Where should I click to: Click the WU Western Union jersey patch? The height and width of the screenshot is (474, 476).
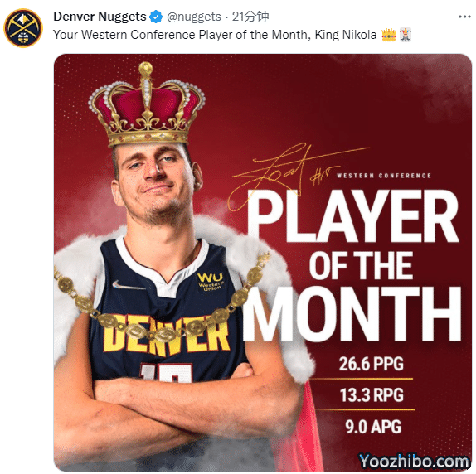(211, 281)
